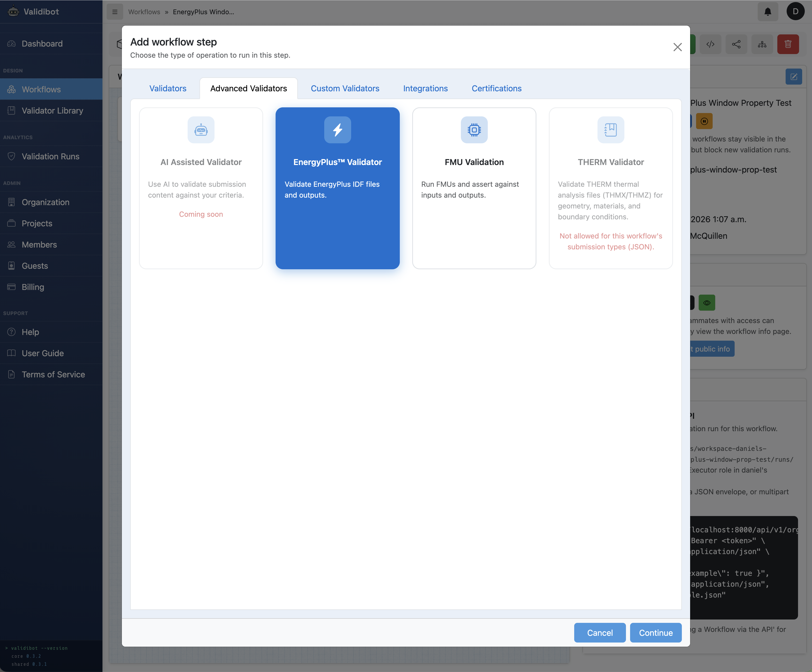The width and height of the screenshot is (812, 672).
Task: Delete the workflow with the red trash icon
Action: [x=788, y=44]
